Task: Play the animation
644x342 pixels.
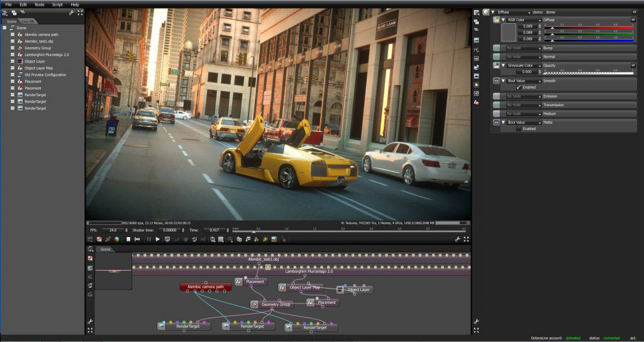Action: coord(158,239)
